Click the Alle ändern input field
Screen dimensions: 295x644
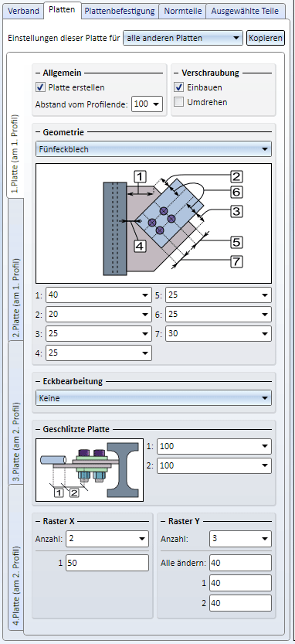coord(240,563)
